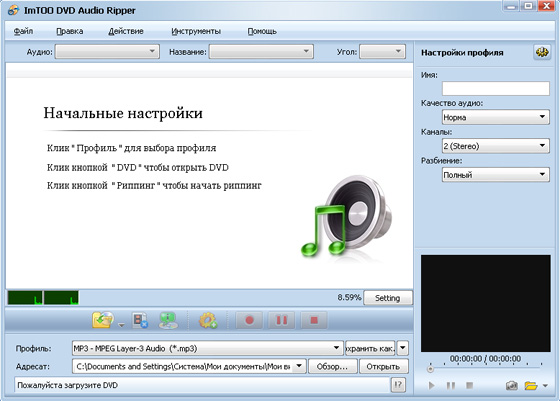Click the preview seek slider handle
560x401 pixels.
tap(430, 369)
